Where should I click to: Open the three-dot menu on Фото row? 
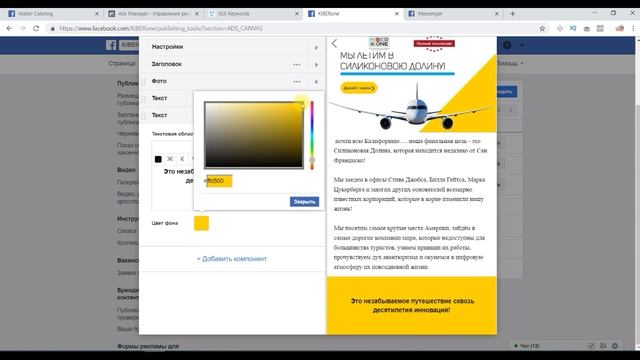(297, 82)
